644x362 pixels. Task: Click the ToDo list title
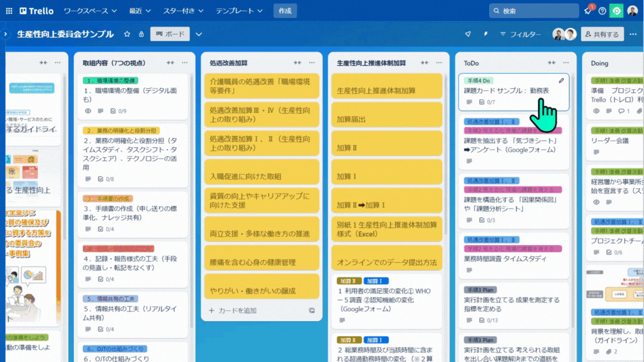pos(471,63)
